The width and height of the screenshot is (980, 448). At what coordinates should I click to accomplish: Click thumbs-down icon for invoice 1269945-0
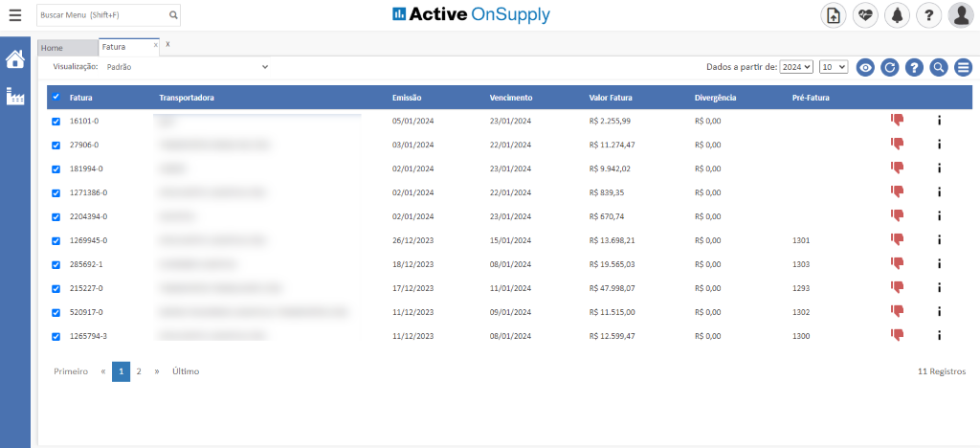(898, 240)
